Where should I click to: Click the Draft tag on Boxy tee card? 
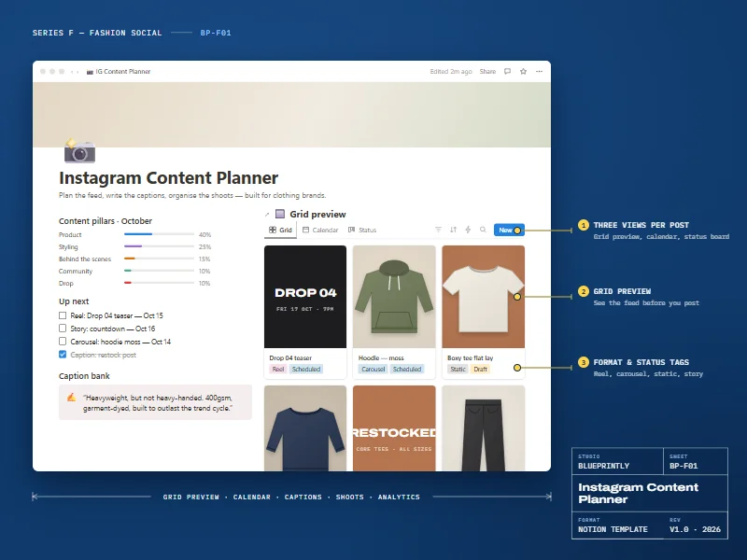(480, 369)
